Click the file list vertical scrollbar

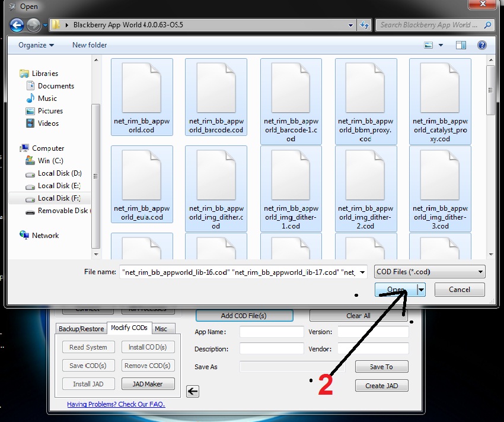click(490, 90)
